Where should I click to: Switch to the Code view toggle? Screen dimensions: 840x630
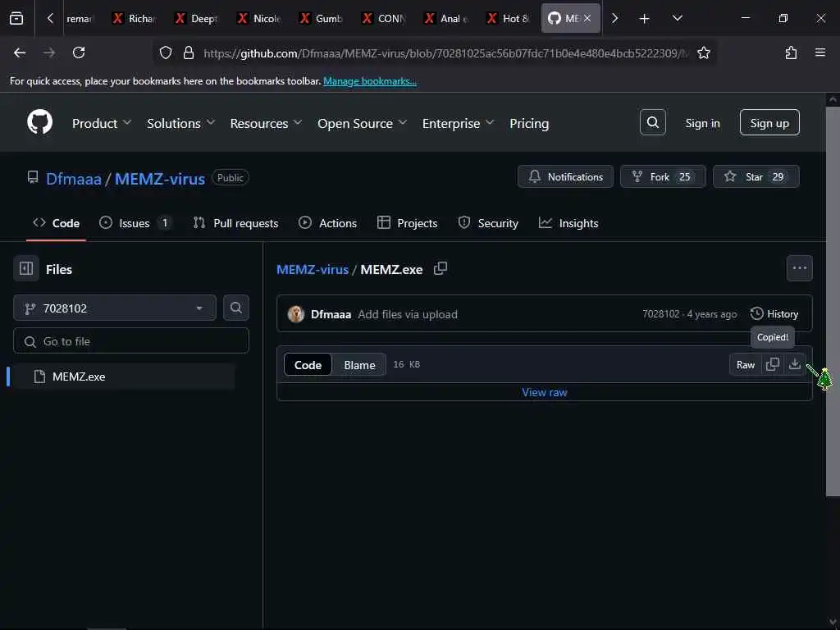coord(308,365)
